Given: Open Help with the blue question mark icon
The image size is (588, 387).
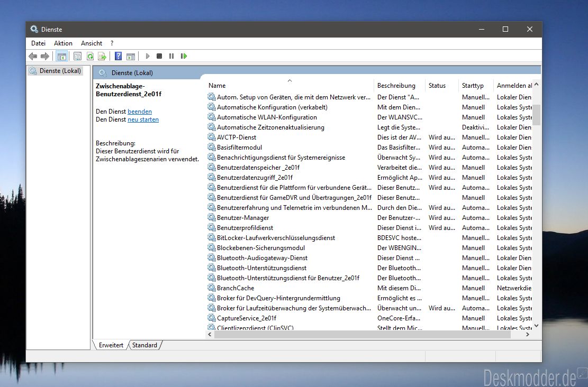Looking at the screenshot, I should [x=119, y=56].
